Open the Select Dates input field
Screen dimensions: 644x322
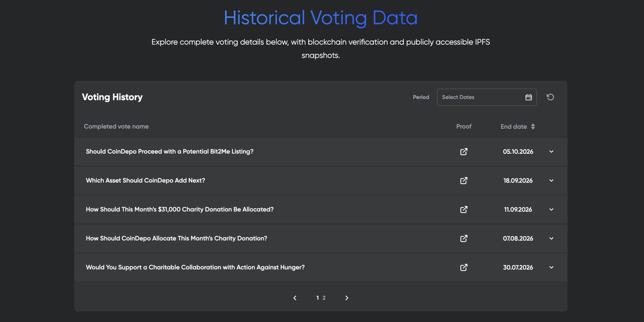tap(487, 97)
